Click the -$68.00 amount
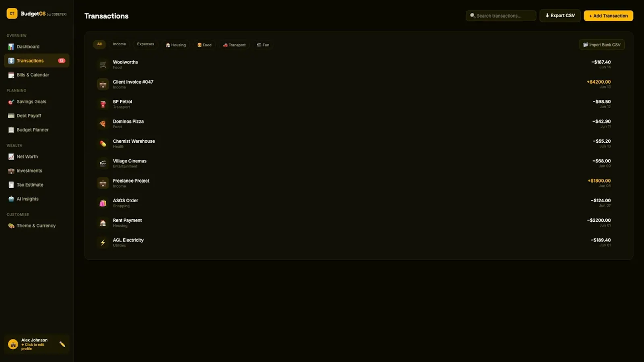The height and width of the screenshot is (362, 644). [x=601, y=161]
